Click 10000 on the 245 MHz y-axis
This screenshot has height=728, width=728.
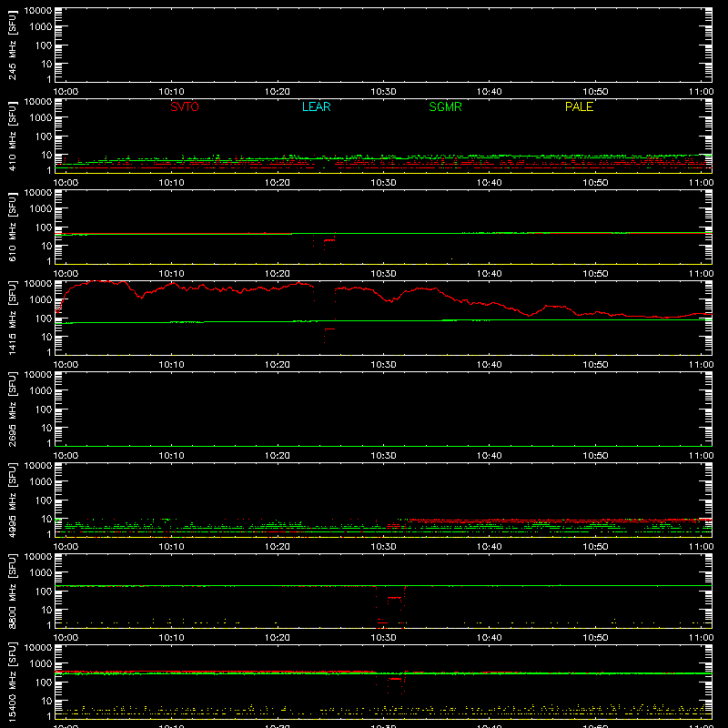click(38, 11)
